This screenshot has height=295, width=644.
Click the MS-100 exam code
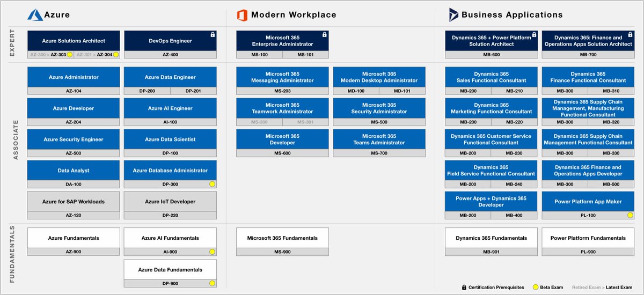(x=259, y=55)
